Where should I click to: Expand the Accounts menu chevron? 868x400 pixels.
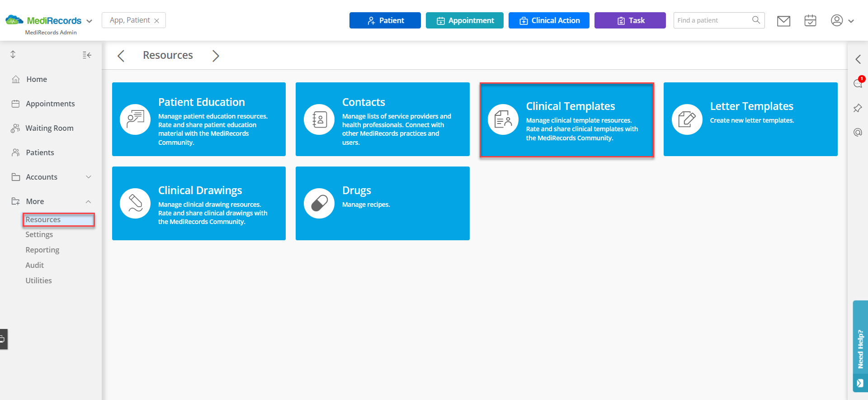pos(89,177)
